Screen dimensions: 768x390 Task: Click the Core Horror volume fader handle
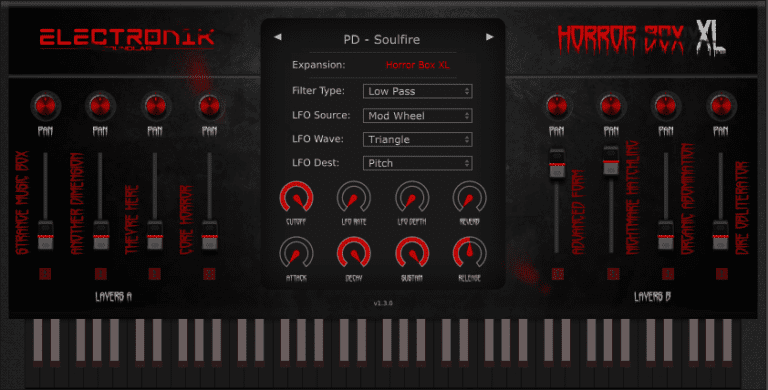[x=210, y=235]
